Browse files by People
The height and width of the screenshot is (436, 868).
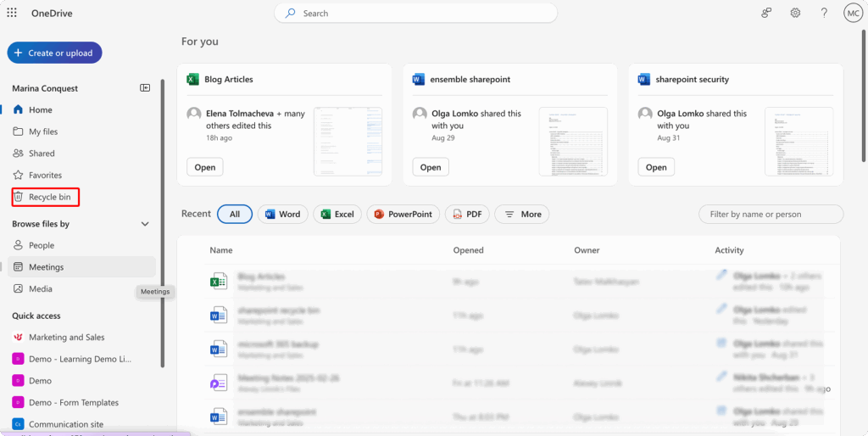click(x=83, y=245)
